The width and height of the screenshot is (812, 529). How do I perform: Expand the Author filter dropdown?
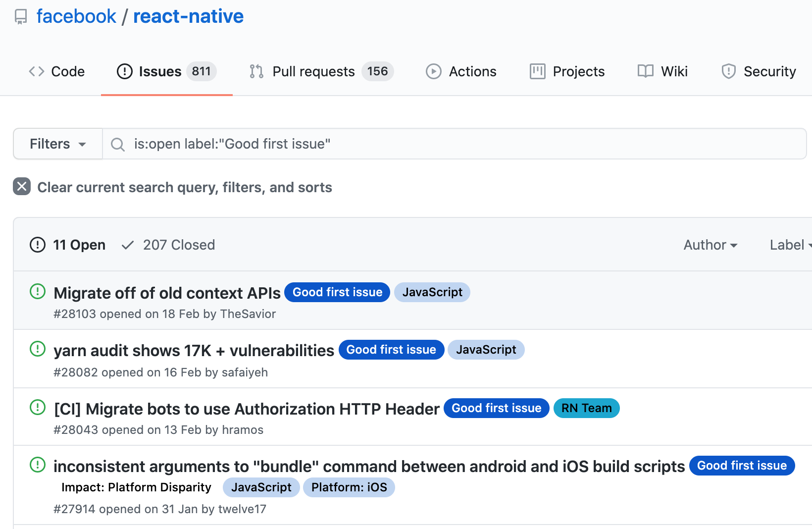click(x=710, y=245)
